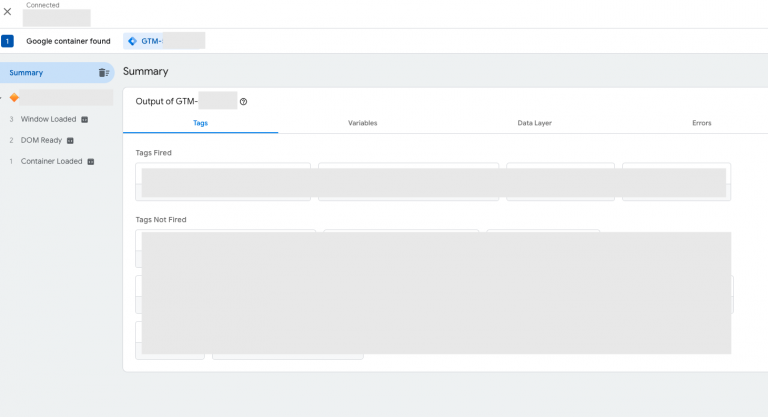768x417 pixels.
Task: Switch to the Variables tab
Action: click(362, 123)
